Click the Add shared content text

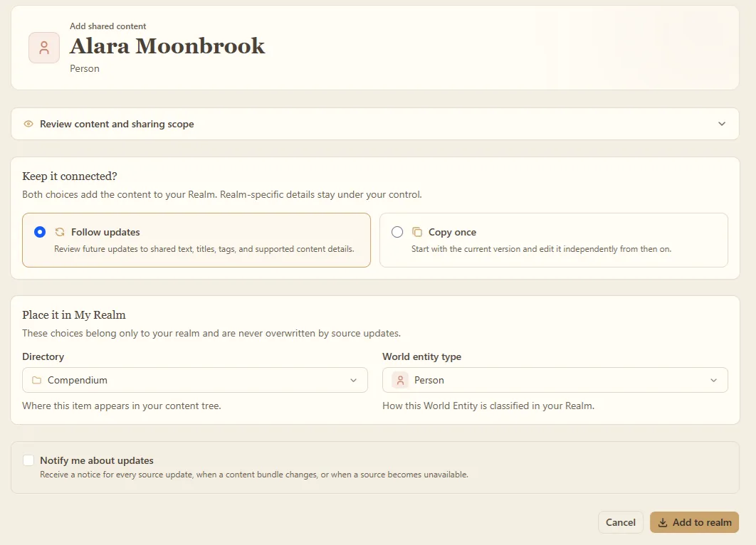(108, 26)
